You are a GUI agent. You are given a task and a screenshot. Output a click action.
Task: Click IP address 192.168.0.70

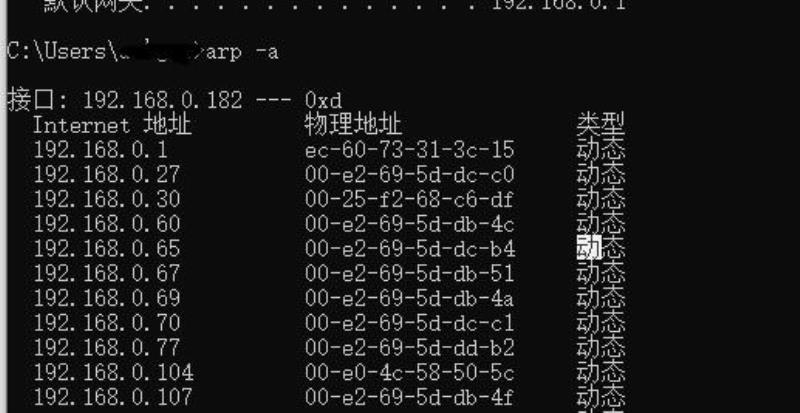click(x=107, y=323)
